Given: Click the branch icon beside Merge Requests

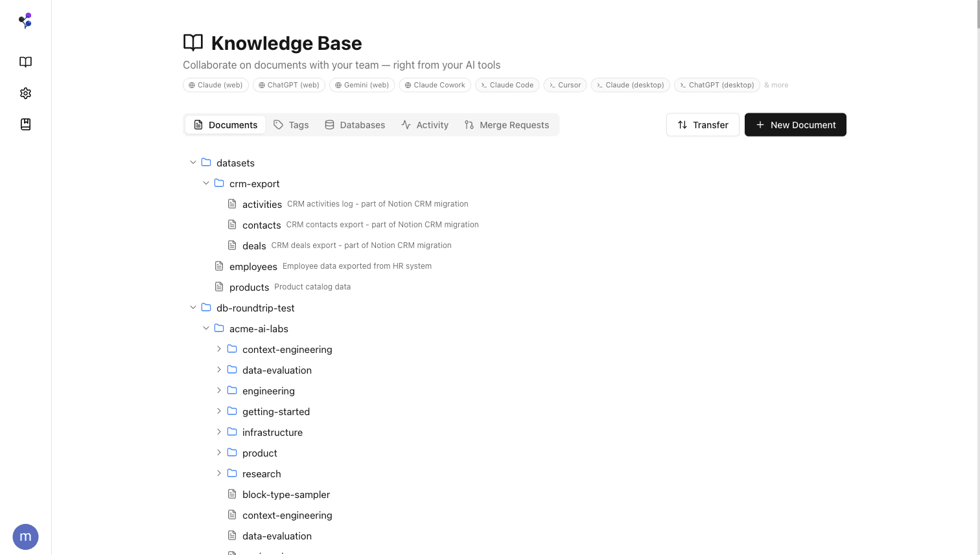Looking at the screenshot, I should point(469,124).
